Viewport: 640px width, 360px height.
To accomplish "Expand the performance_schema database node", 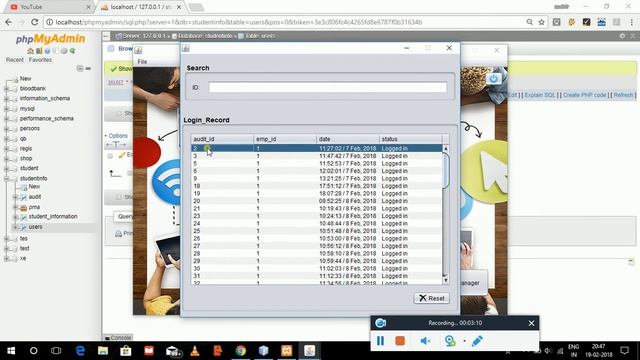I will click(x=6, y=119).
